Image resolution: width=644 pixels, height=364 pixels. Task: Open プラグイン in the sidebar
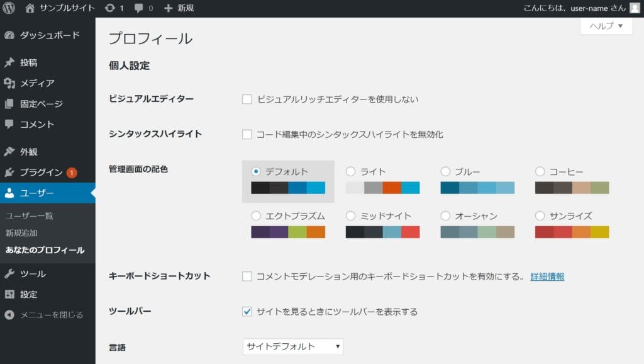pyautogui.click(x=41, y=173)
